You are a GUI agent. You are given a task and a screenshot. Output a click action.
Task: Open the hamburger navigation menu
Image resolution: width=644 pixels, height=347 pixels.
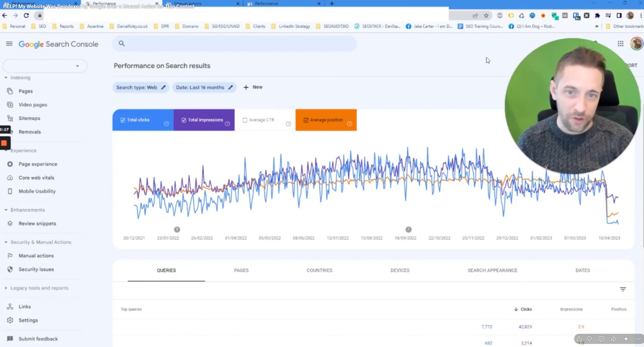(9, 44)
